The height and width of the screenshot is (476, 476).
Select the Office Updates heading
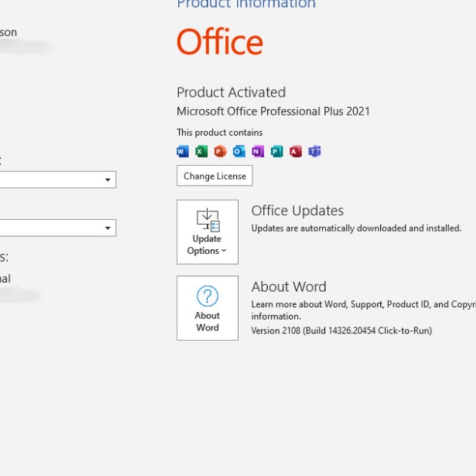[x=297, y=211]
